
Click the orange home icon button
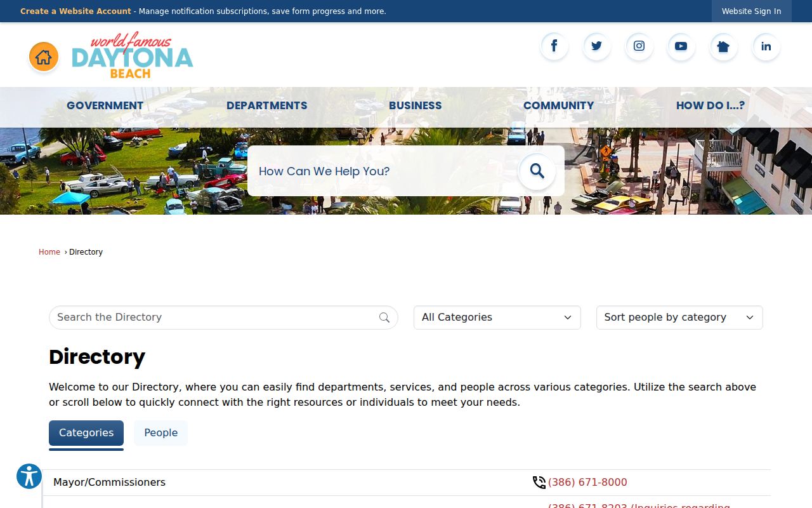point(44,57)
